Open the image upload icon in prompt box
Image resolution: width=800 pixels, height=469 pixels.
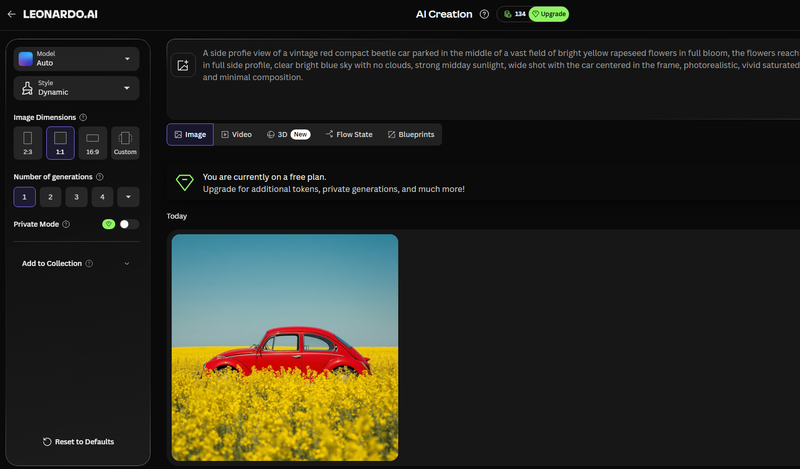(183, 65)
